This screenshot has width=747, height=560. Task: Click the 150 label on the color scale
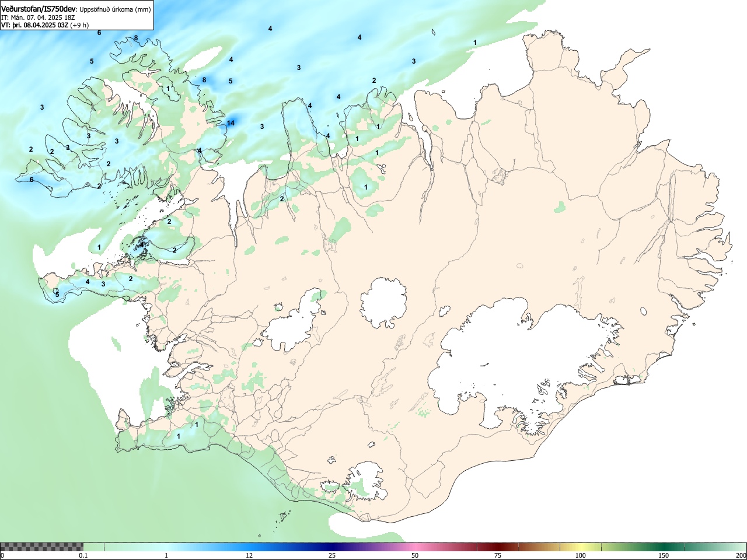pos(664,555)
